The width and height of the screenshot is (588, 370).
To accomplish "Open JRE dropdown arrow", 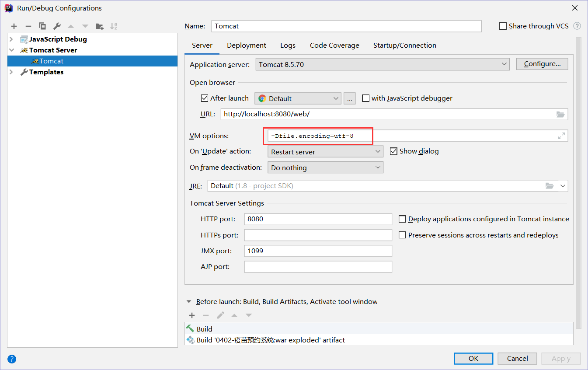I will tap(563, 186).
